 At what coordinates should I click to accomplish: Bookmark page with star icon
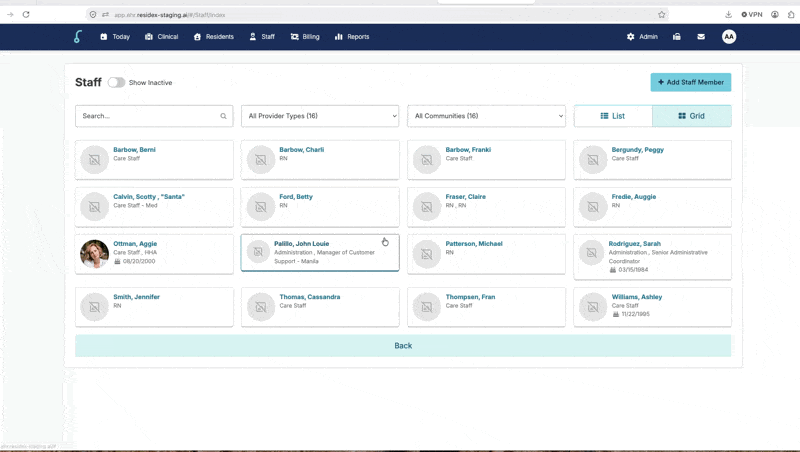(662, 15)
